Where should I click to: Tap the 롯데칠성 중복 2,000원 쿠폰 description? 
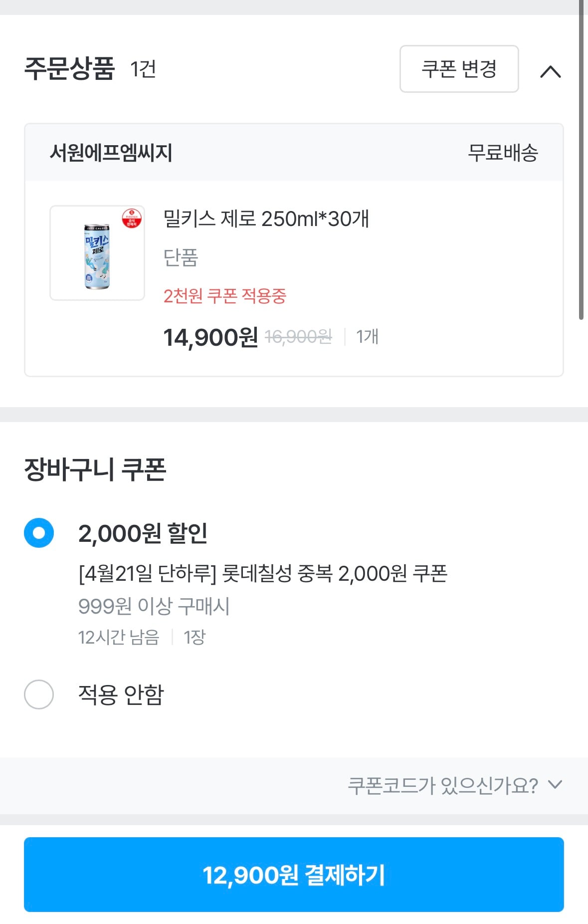263,574
